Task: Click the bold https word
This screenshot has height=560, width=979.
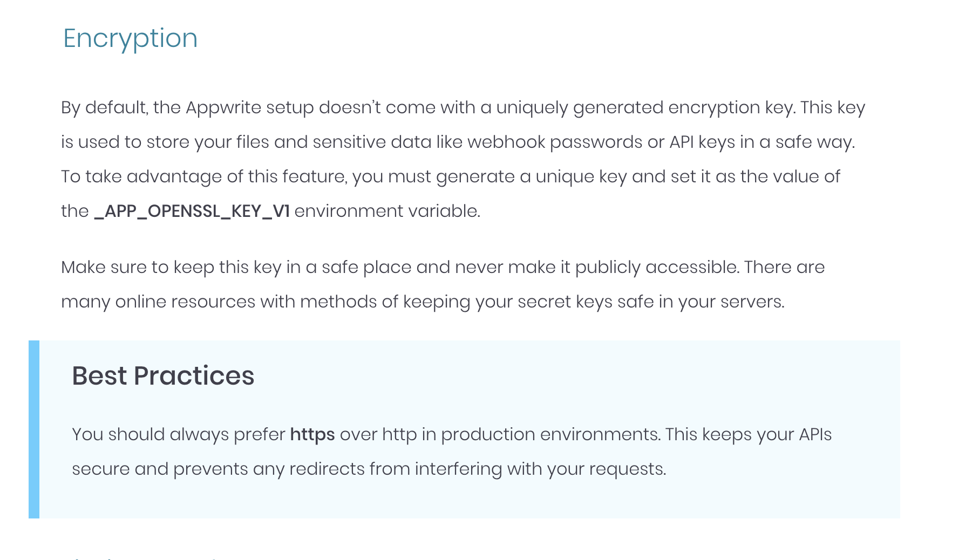Action: 312,435
